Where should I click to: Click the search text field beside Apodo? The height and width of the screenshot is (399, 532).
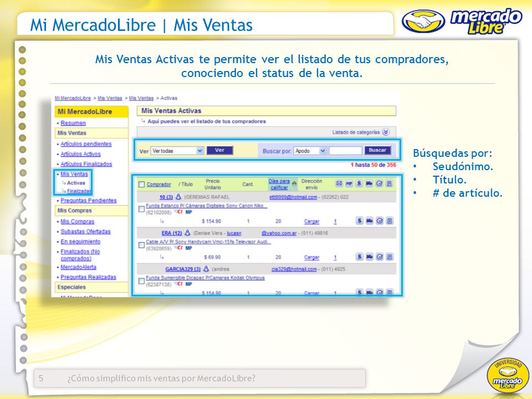345,151
